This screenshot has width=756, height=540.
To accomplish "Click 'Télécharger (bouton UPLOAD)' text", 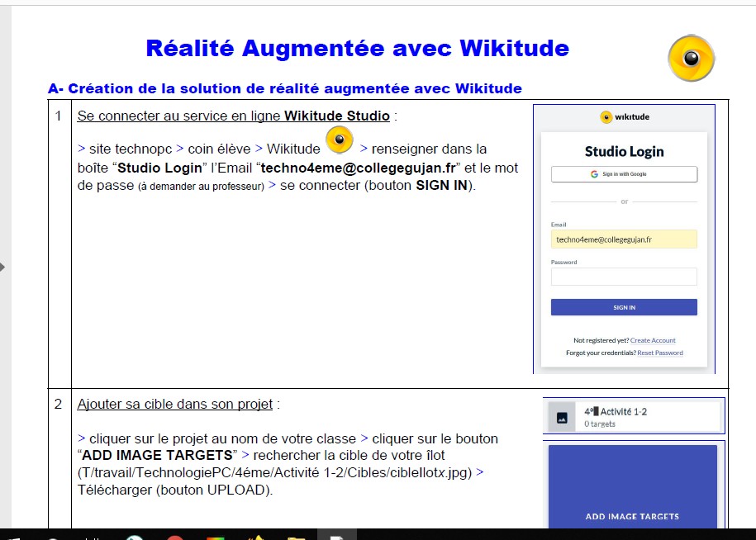I will [175, 490].
